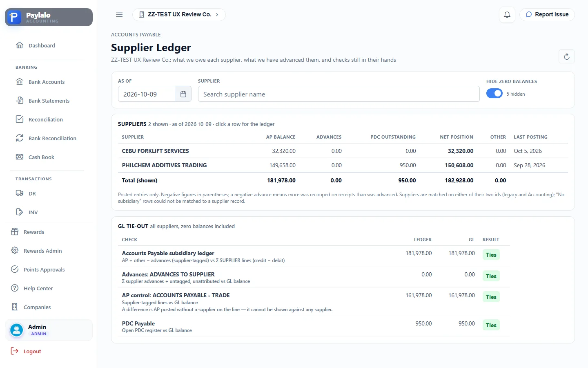
Task: Click the Bank Reconciliation sync icon
Action: (20, 138)
